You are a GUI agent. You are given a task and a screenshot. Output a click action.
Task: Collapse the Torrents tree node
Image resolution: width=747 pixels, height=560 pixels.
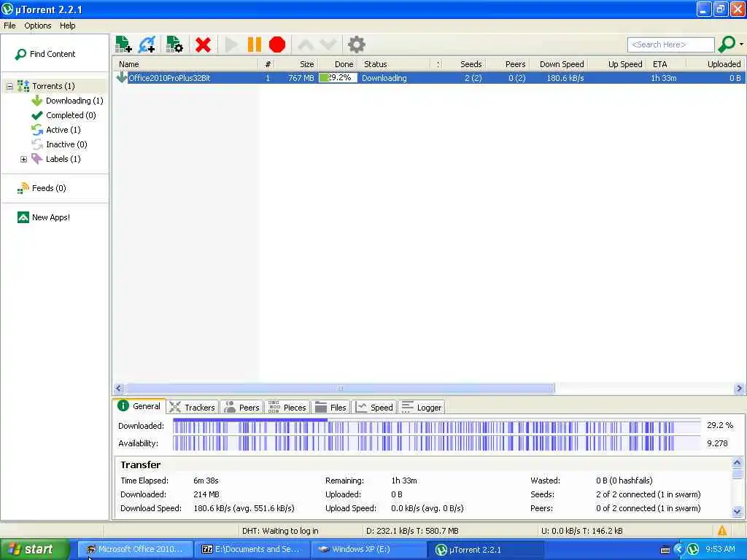tap(9, 86)
